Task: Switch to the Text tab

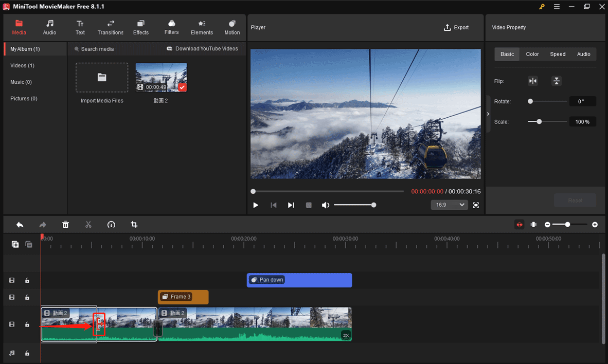Action: (80, 28)
